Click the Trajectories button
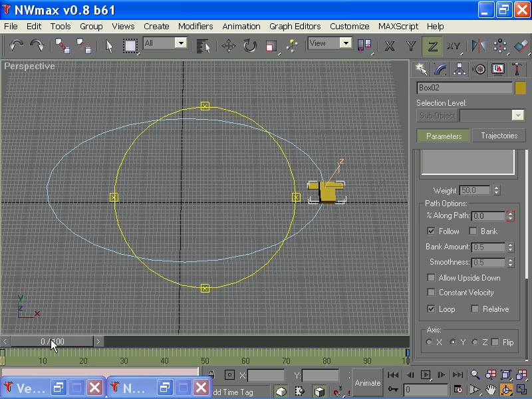 pyautogui.click(x=499, y=136)
